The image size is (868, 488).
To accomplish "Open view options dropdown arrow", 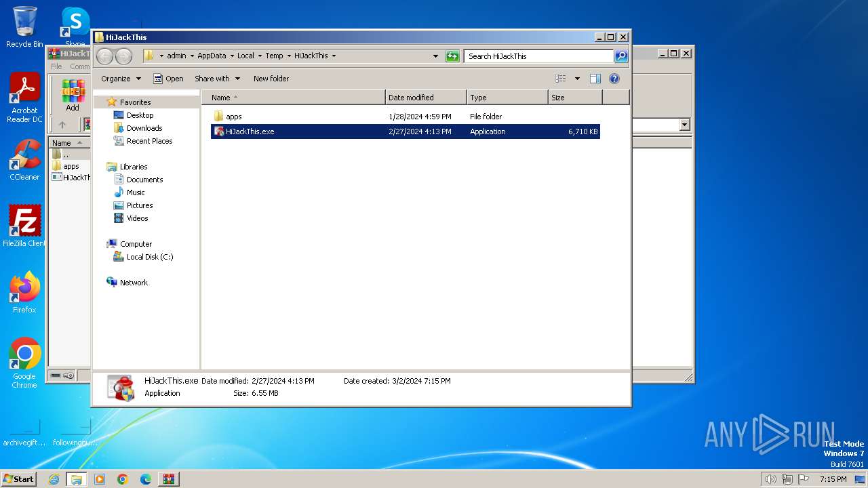I will [x=577, y=79].
